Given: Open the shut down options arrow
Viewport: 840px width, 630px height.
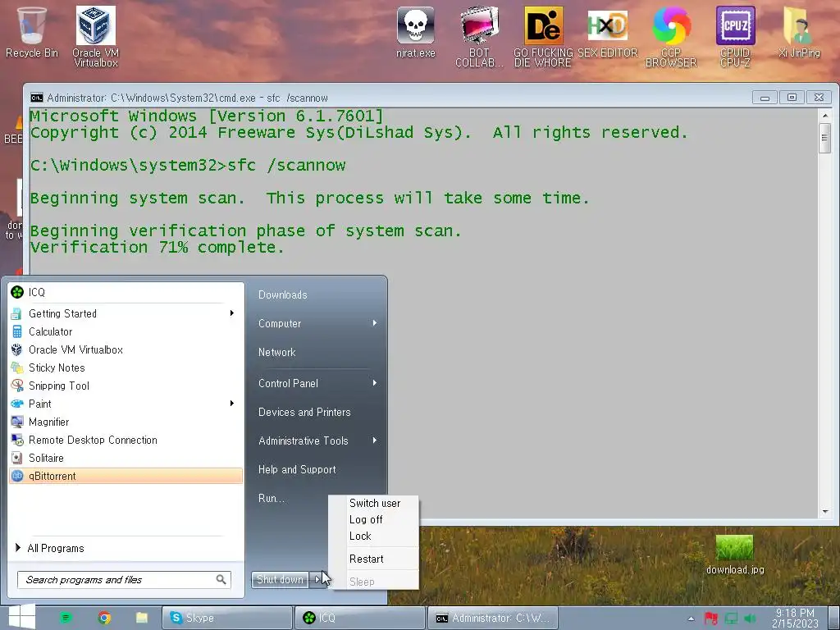Looking at the screenshot, I should pos(317,579).
